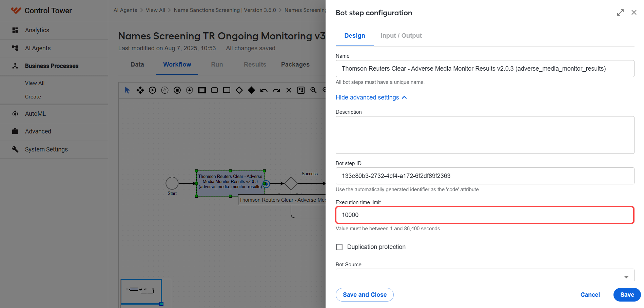Select the start event play-circle tool
Viewport: 644px width, 308px height.
tap(153, 90)
